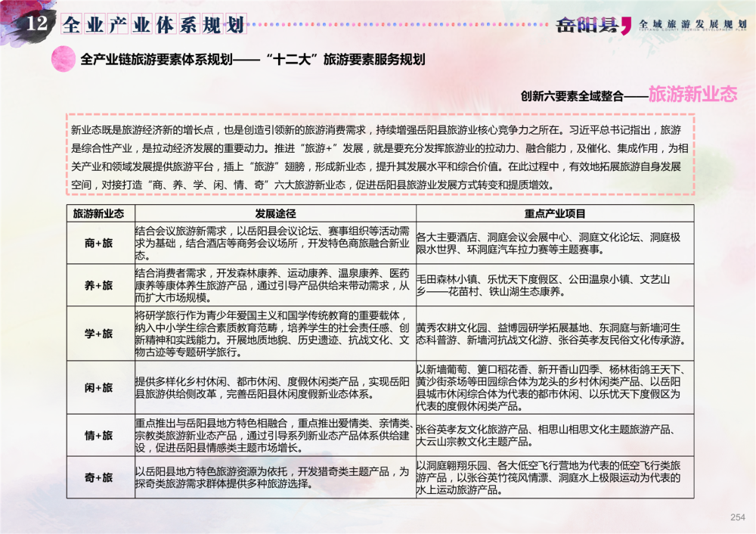The image size is (756, 534).
Task: Select the 商+旅 row label
Action: [x=99, y=243]
